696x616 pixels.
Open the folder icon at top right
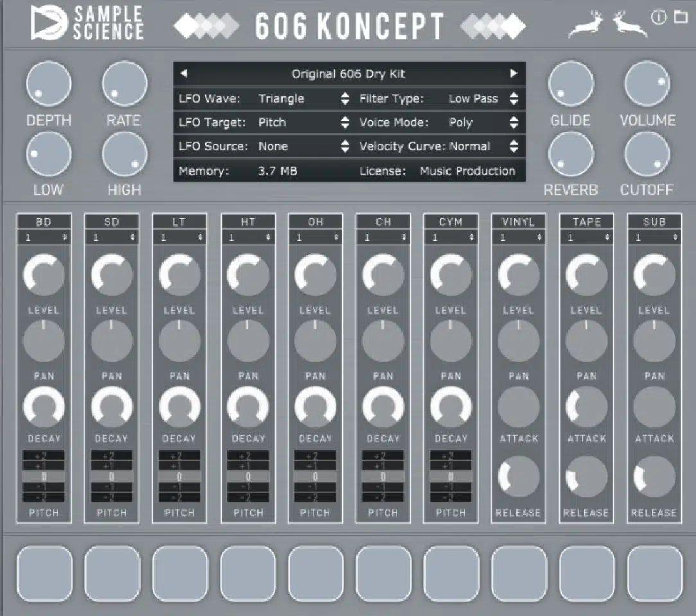click(681, 17)
